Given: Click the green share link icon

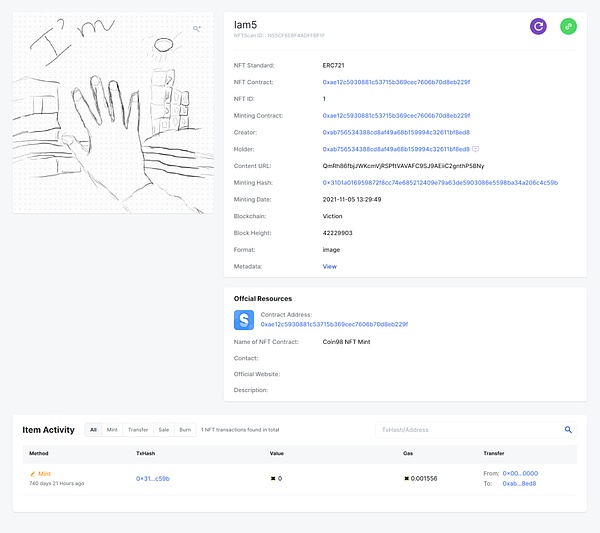Looking at the screenshot, I should (568, 27).
